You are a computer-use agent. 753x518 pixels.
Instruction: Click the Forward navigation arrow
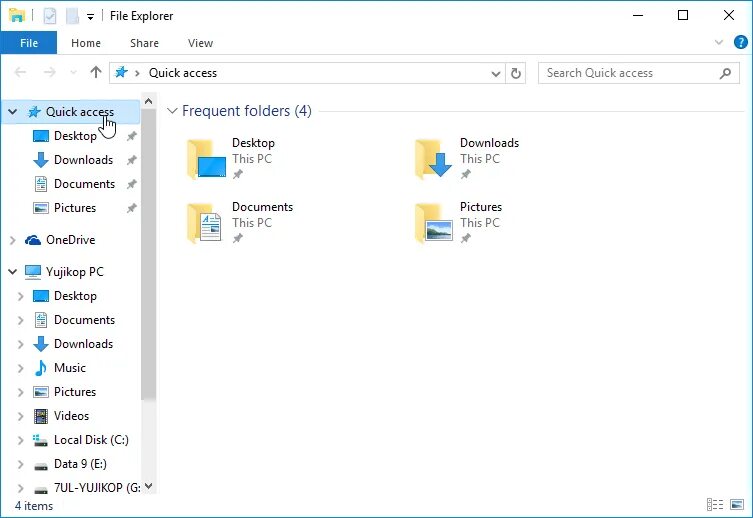tap(49, 72)
